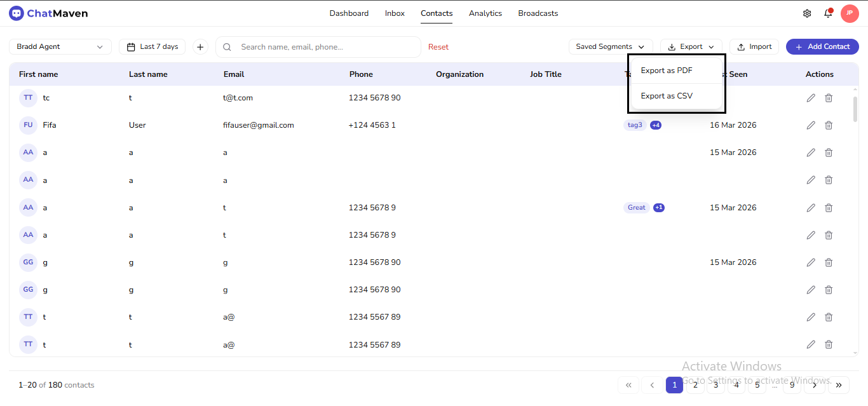
Task: Click the ChatMaven logo icon
Action: (16, 13)
